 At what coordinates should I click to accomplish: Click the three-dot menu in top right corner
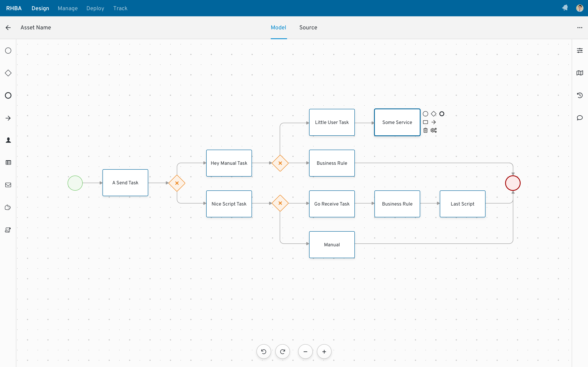click(x=580, y=28)
